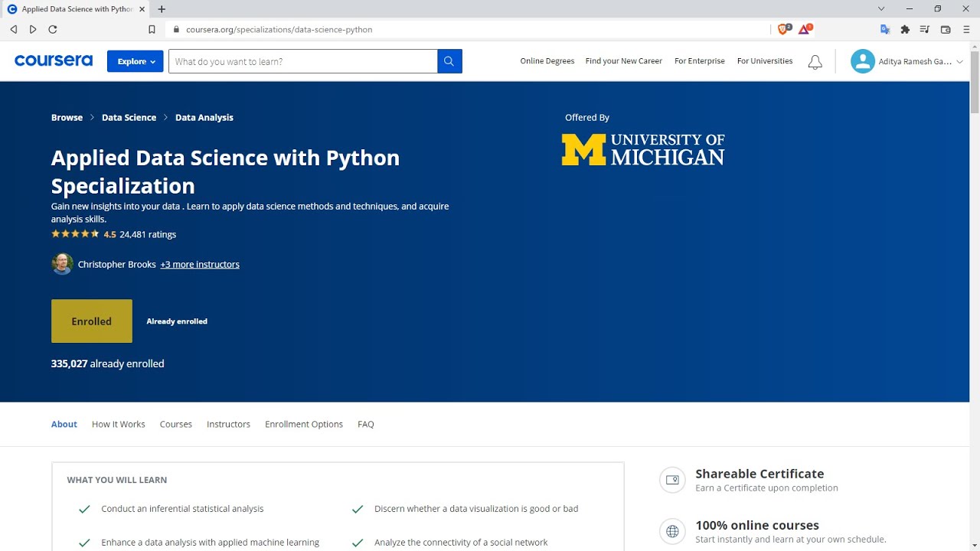Click the University of Michigan logo
The image size is (980, 551).
[x=643, y=149]
